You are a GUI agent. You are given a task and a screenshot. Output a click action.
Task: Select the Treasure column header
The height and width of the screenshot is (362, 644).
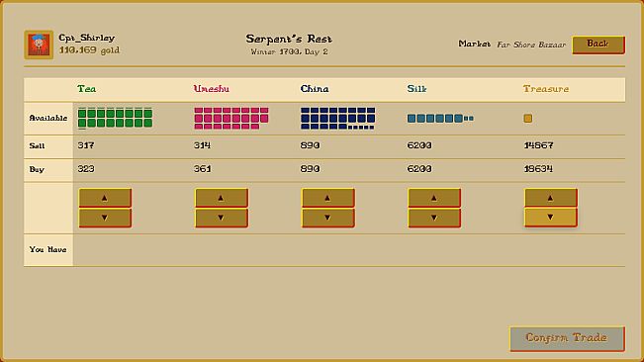coord(546,89)
